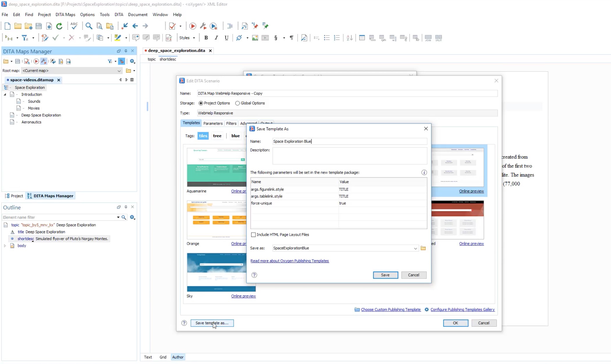Open filter dropdown in DITA Maps Manager toolbar
Image resolution: width=611 pixels, height=364 pixels.
coord(116,61)
